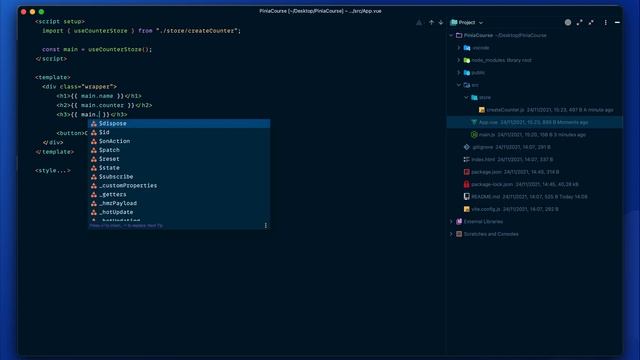
Task: Click the Scratches and Consoles icon
Action: coord(459,234)
